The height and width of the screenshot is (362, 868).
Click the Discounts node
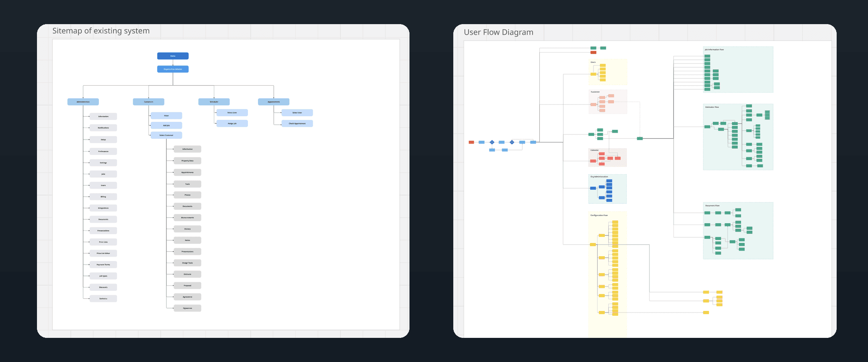click(x=103, y=287)
